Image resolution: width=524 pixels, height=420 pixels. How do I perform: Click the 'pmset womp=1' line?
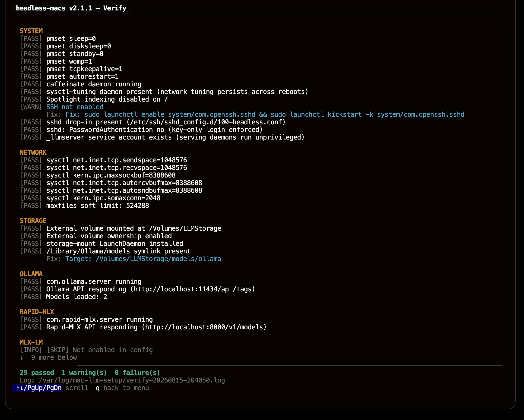69,61
